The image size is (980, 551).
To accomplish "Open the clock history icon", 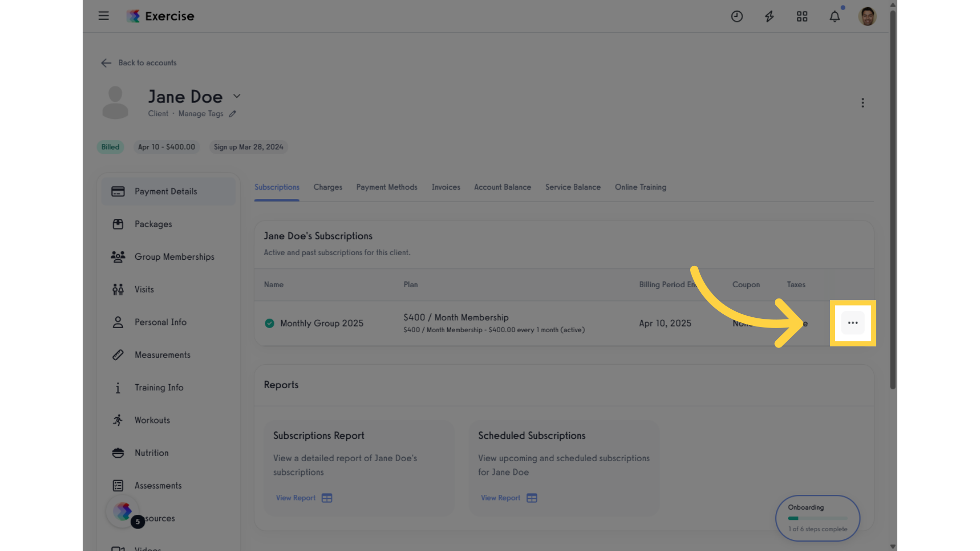I will [x=737, y=16].
